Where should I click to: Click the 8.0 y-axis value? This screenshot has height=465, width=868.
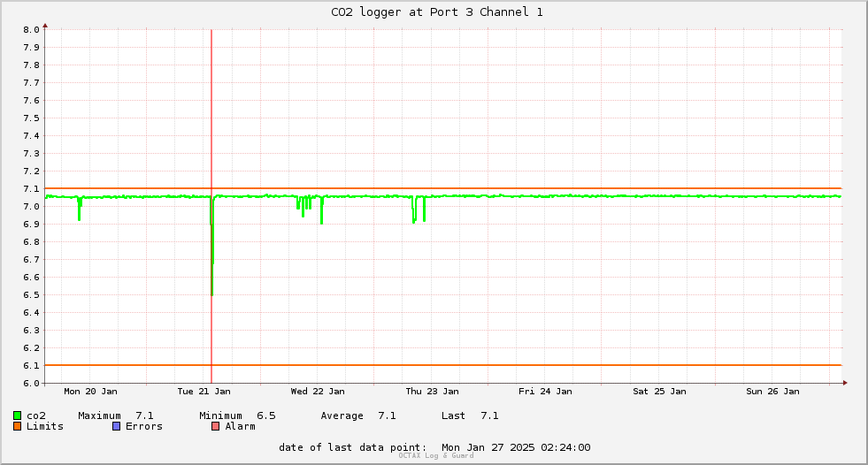coord(31,30)
